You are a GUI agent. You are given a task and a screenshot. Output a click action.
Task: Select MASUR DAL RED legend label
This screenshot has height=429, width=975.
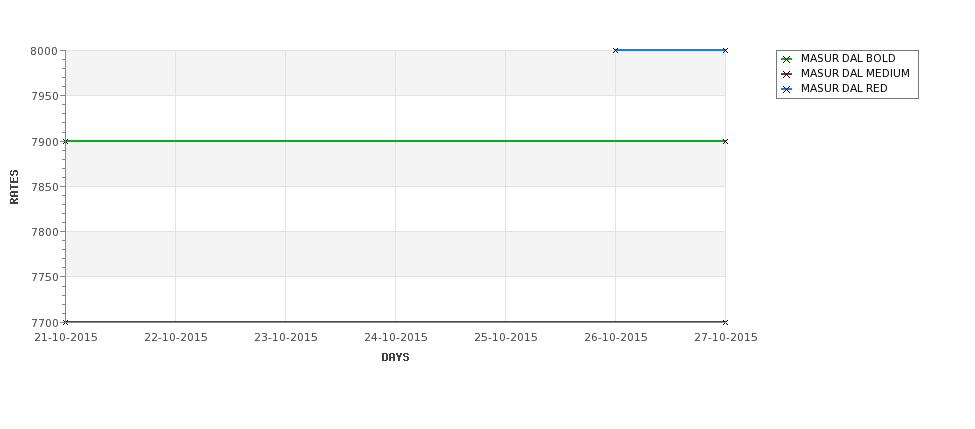(844, 88)
